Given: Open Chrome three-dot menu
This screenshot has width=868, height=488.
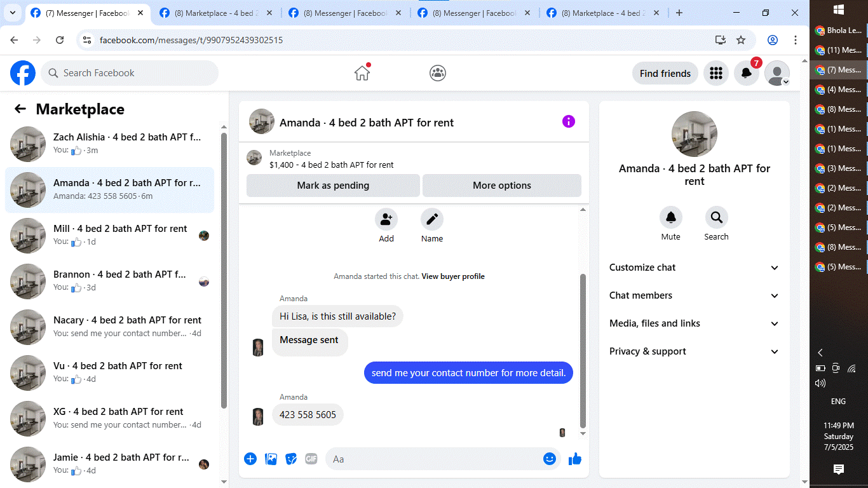Looking at the screenshot, I should click(x=796, y=40).
